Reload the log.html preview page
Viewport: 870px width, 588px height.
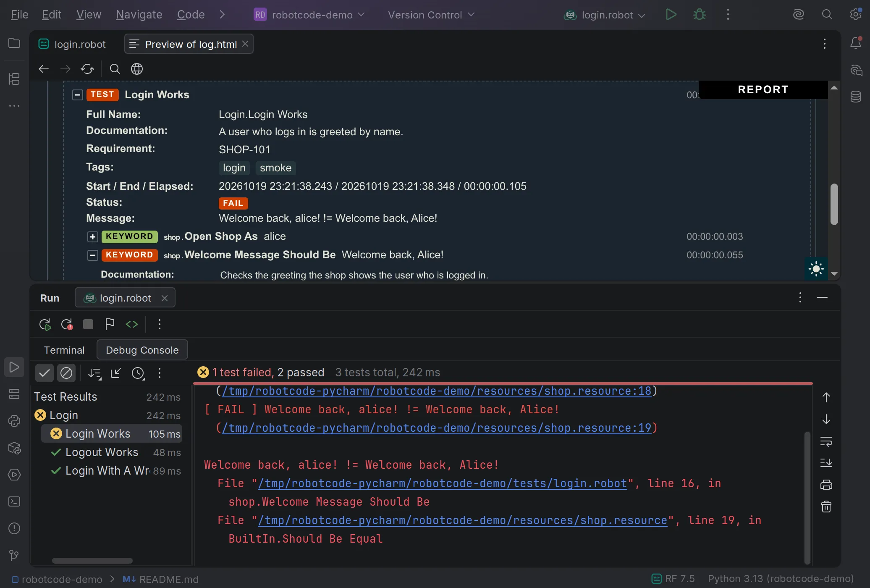pos(87,69)
